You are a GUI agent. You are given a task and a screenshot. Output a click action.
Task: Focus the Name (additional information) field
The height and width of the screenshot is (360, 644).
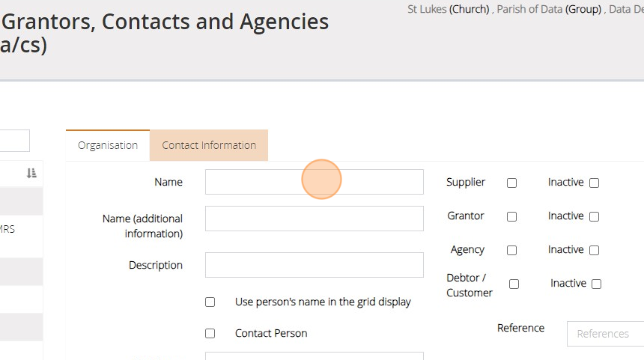pyautogui.click(x=314, y=219)
